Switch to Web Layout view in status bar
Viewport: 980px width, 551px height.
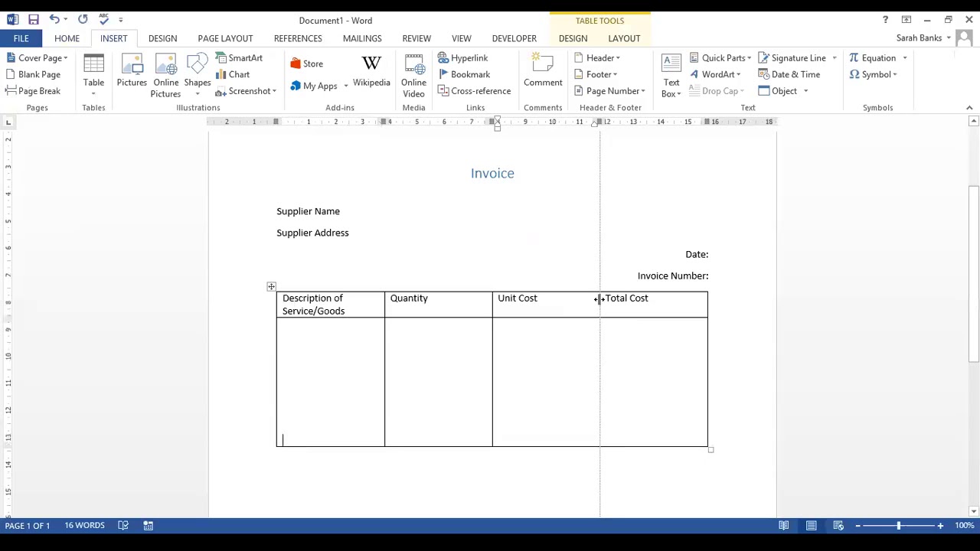838,526
